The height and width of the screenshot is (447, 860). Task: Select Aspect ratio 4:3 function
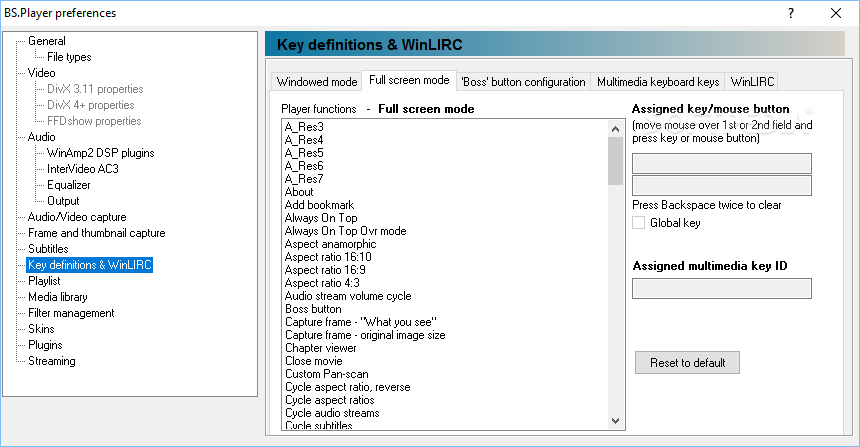pyautogui.click(x=322, y=283)
